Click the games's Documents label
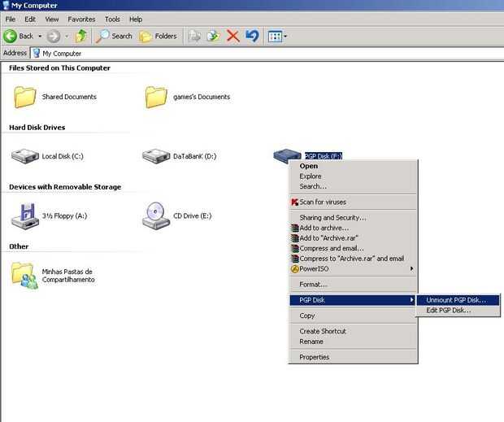Viewport: 504px width, 422px height. (202, 97)
